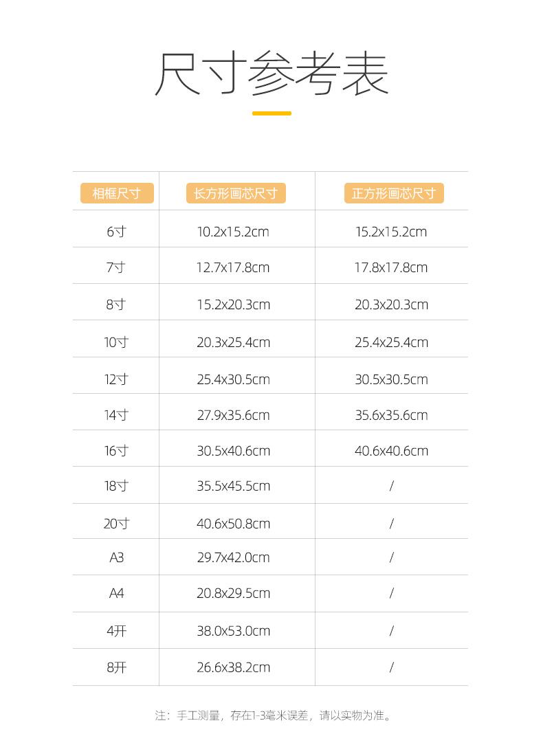The width and height of the screenshot is (543, 756).
Task: Click the 尺寸参考表 title text
Action: point(271,73)
